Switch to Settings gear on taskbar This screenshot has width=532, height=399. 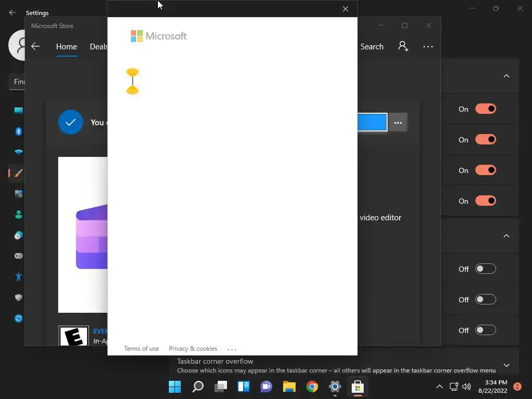(335, 387)
